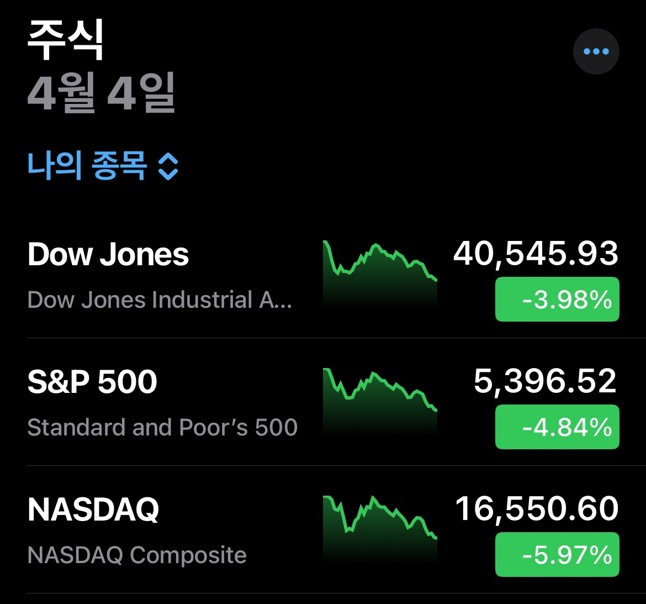Tap the S&P 500 price 5,396.52
646x604 pixels.
(x=545, y=381)
